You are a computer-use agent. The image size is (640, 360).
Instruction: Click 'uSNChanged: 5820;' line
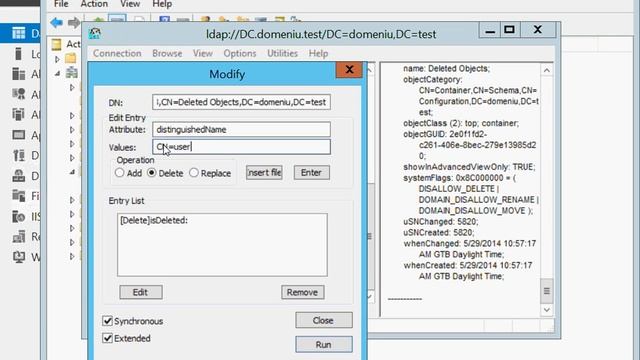(441, 222)
